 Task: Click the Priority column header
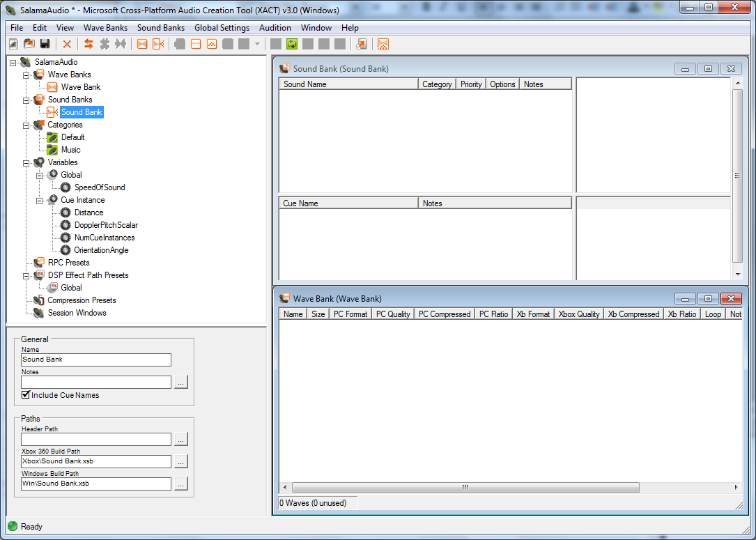click(x=471, y=84)
